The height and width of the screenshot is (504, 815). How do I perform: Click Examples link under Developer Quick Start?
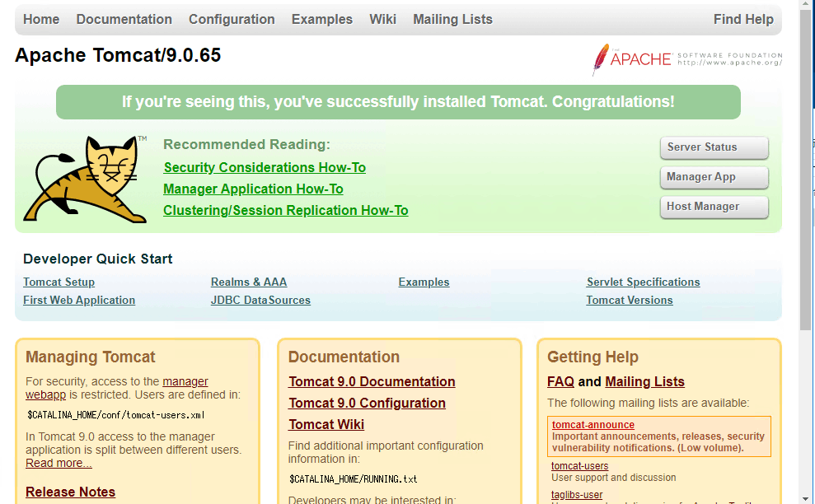tap(424, 282)
